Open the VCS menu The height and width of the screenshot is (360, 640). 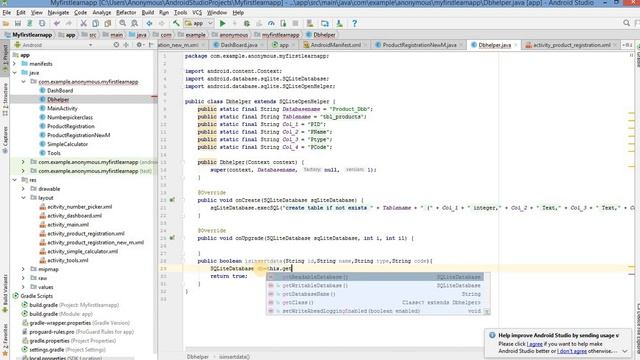coord(197,13)
